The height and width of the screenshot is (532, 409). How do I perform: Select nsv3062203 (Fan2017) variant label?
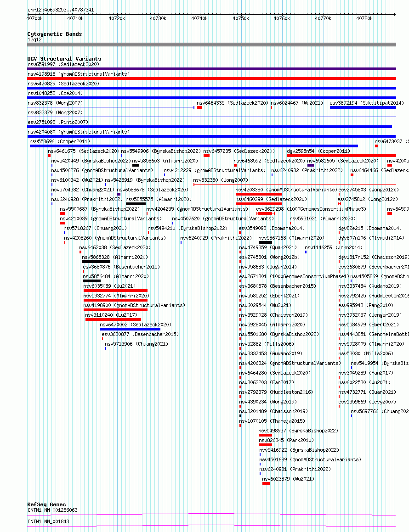[267, 382]
